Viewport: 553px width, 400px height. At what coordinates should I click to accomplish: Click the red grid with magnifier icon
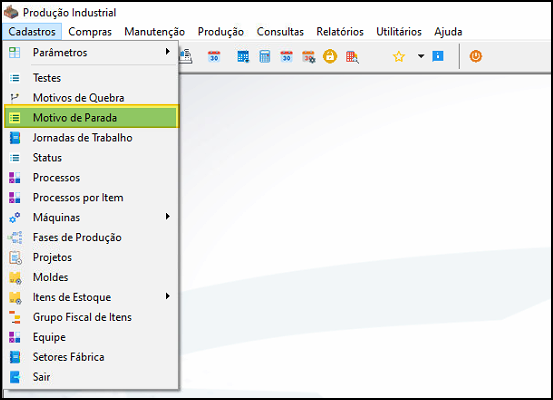[352, 57]
